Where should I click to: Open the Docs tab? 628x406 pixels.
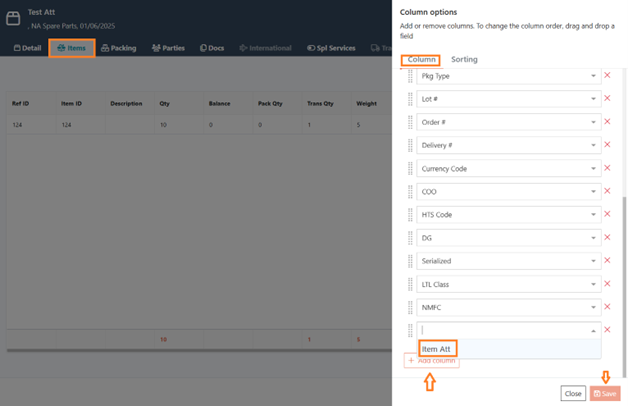212,48
